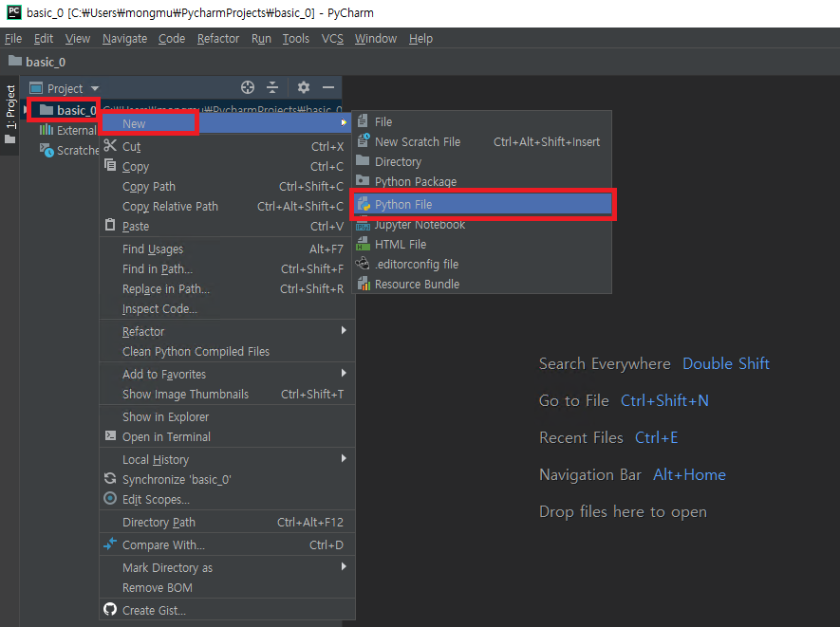The height and width of the screenshot is (627, 840).
Task: Select External Libraries tree row
Action: click(x=67, y=130)
